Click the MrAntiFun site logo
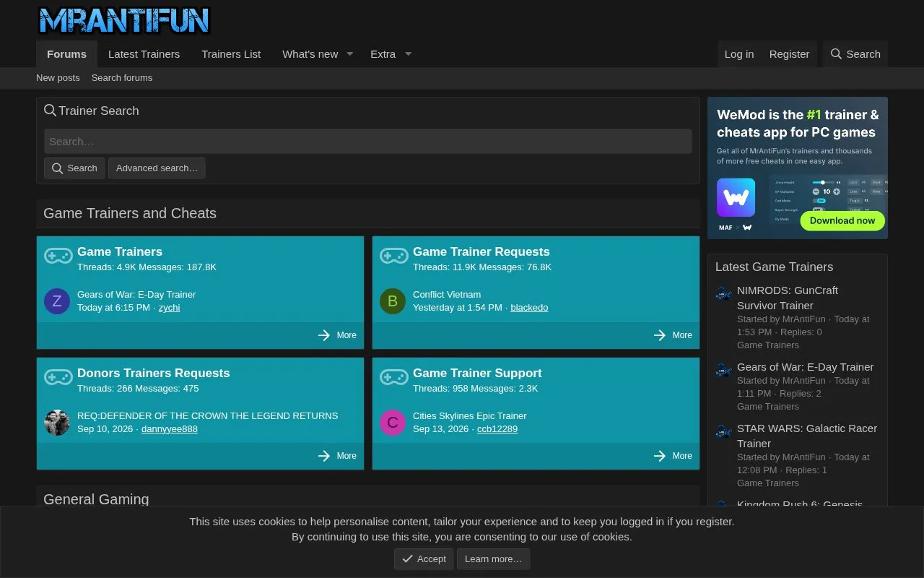 124,20
